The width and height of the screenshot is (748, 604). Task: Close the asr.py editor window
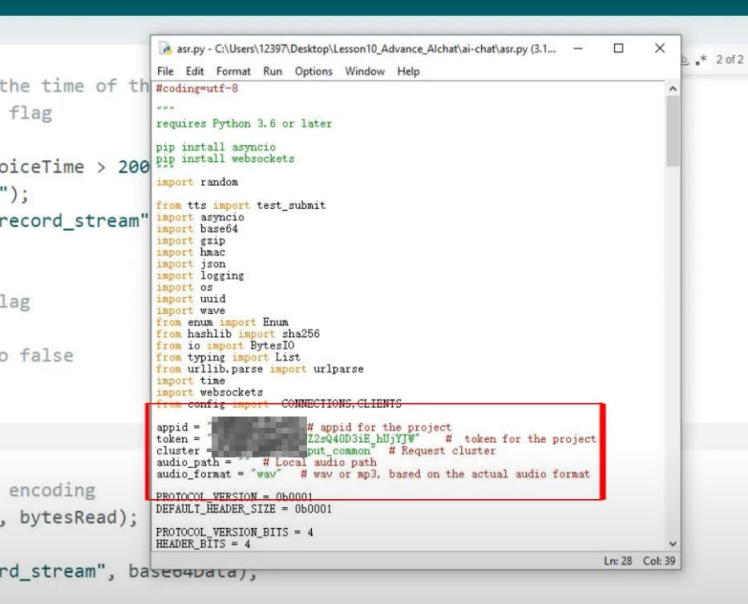pyautogui.click(x=660, y=48)
